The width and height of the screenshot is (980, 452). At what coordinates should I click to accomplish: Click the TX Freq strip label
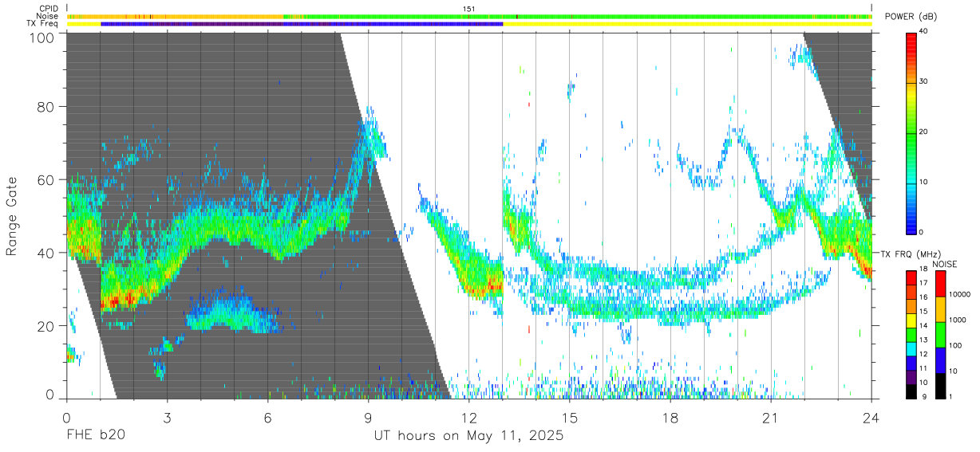point(42,23)
